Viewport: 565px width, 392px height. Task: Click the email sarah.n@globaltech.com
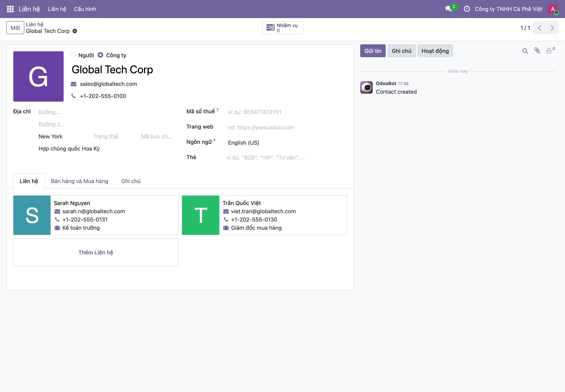94,211
